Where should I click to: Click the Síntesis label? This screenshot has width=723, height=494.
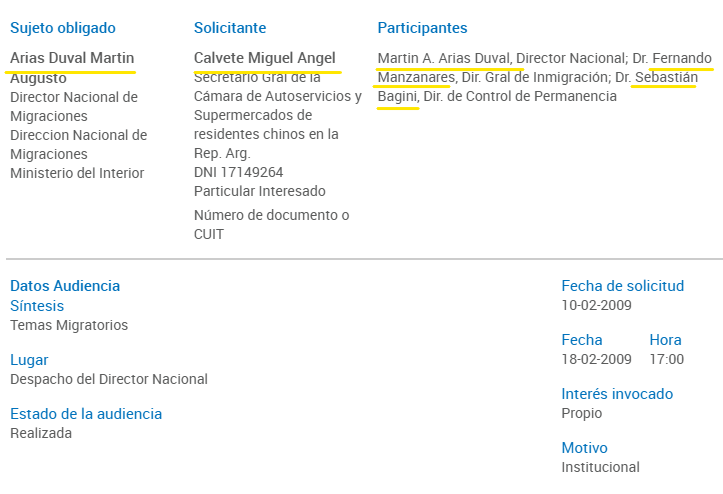(x=37, y=306)
